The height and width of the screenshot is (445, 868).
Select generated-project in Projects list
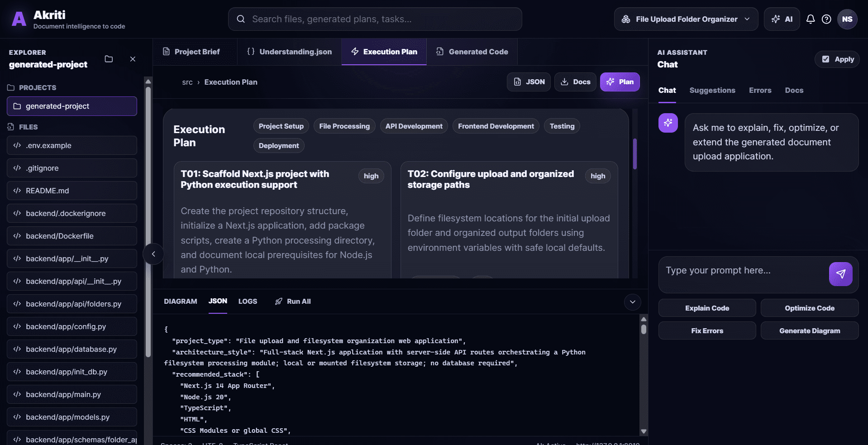[x=72, y=106]
